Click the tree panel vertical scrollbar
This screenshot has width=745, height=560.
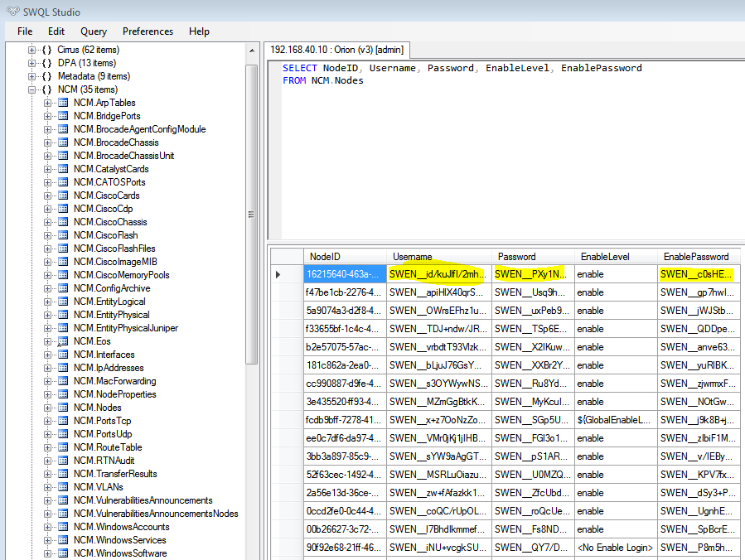252,214
